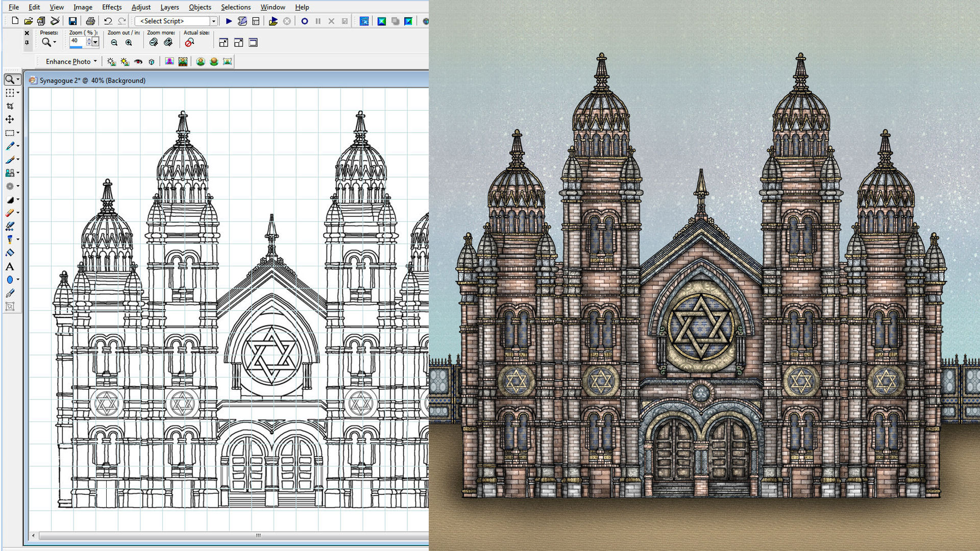Click the Save diskette icon
980x551 pixels.
pos(72,21)
